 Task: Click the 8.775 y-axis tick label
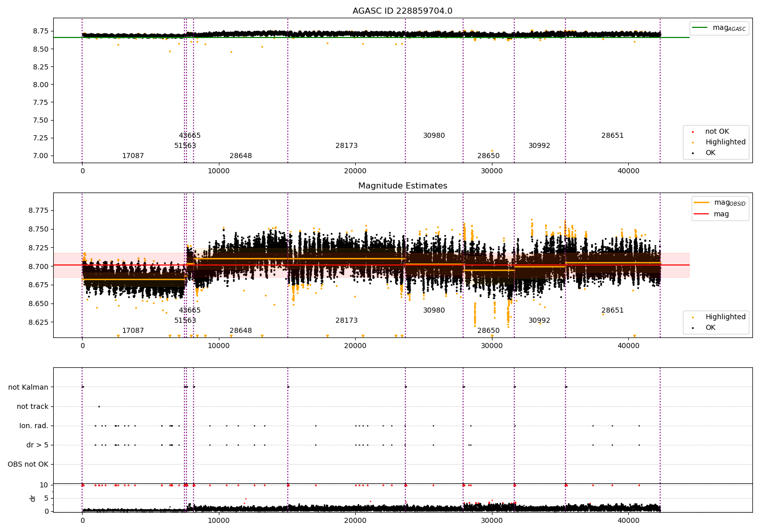pyautogui.click(x=39, y=210)
